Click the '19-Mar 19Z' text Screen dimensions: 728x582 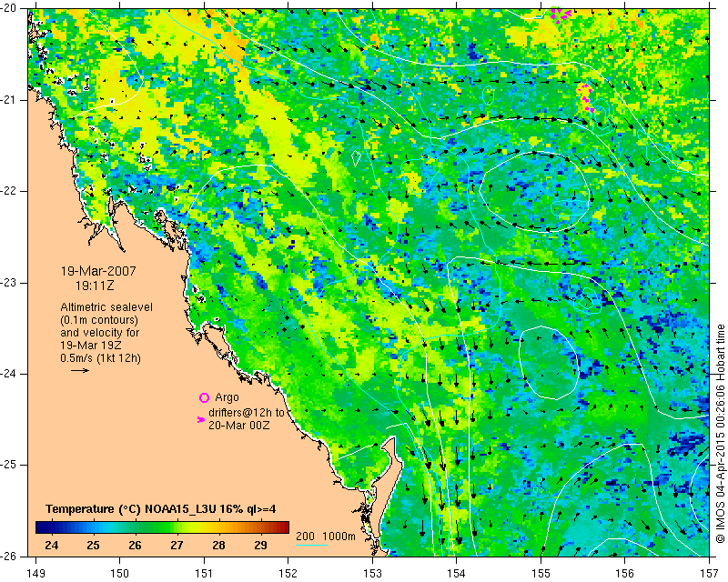click(93, 346)
